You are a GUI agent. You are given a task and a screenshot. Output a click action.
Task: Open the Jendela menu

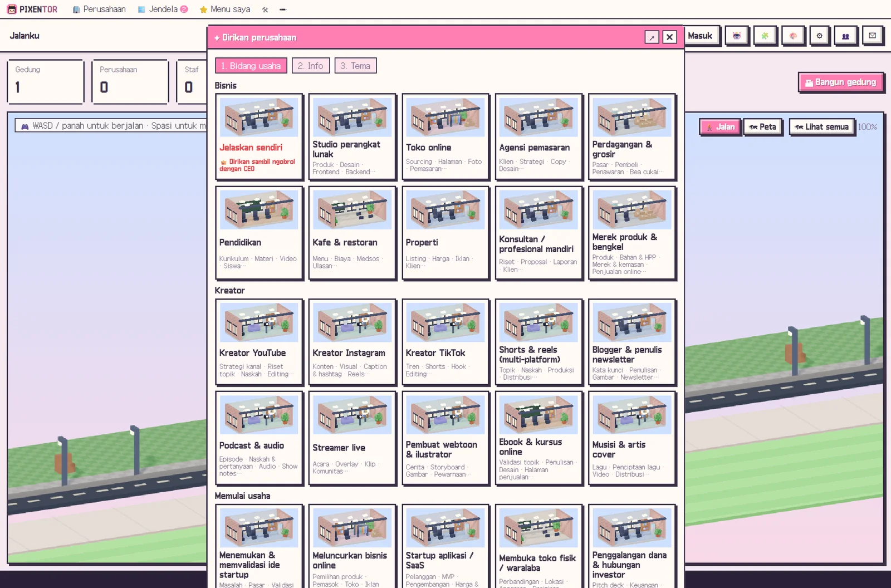(163, 9)
